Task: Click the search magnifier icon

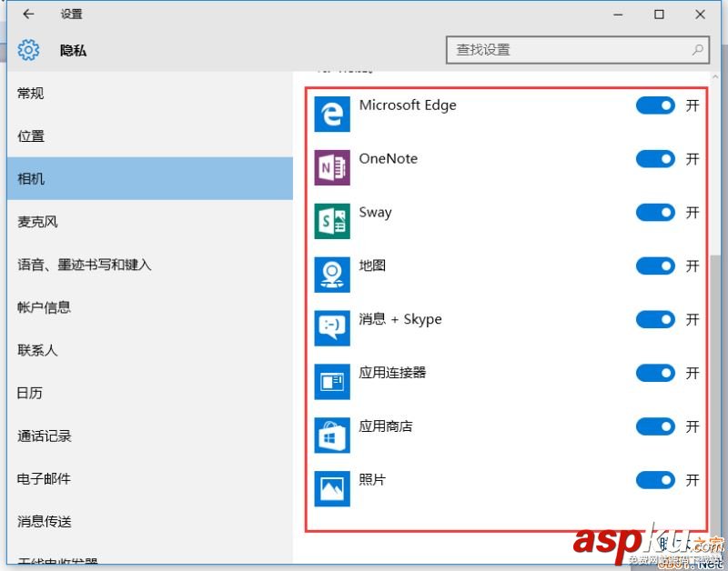Action: point(697,50)
